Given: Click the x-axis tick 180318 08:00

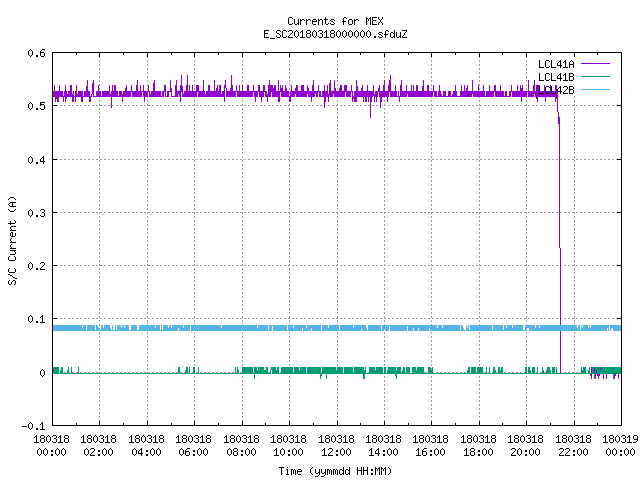Looking at the screenshot, I should point(241,446).
